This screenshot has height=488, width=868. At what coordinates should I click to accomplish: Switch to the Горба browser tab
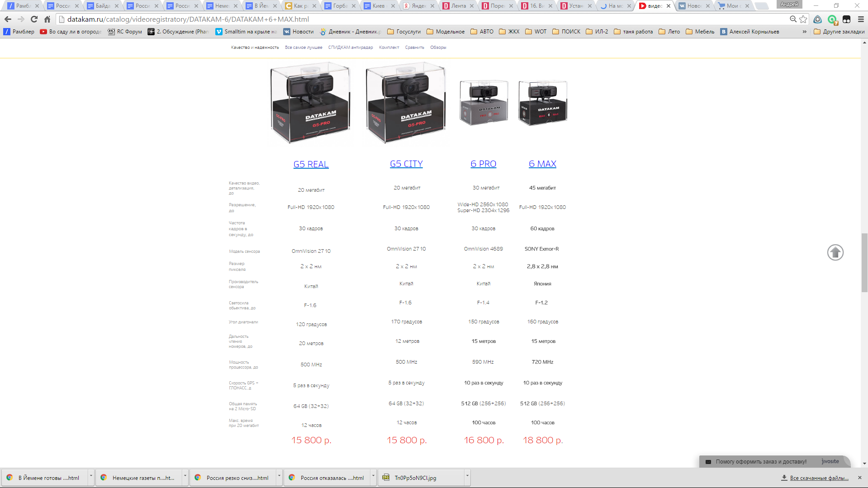[x=340, y=6]
